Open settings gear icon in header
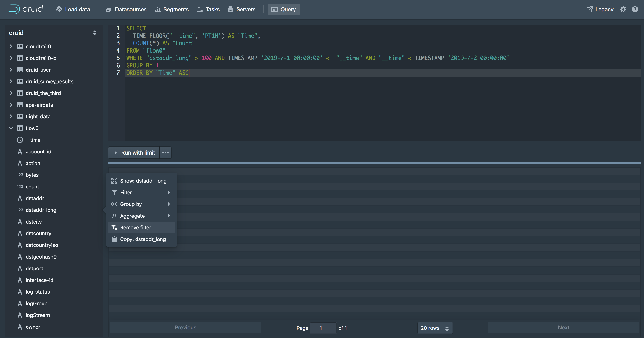The width and height of the screenshot is (644, 338). pyautogui.click(x=623, y=9)
